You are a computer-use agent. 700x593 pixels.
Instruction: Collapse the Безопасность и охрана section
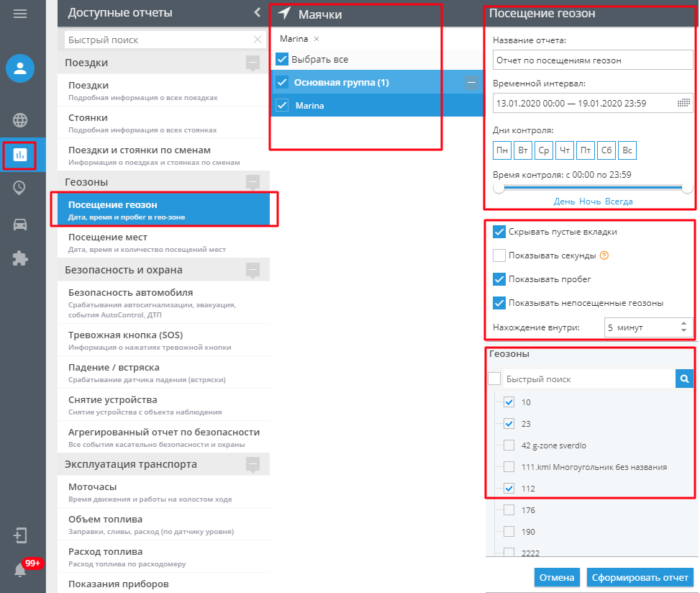click(x=253, y=270)
